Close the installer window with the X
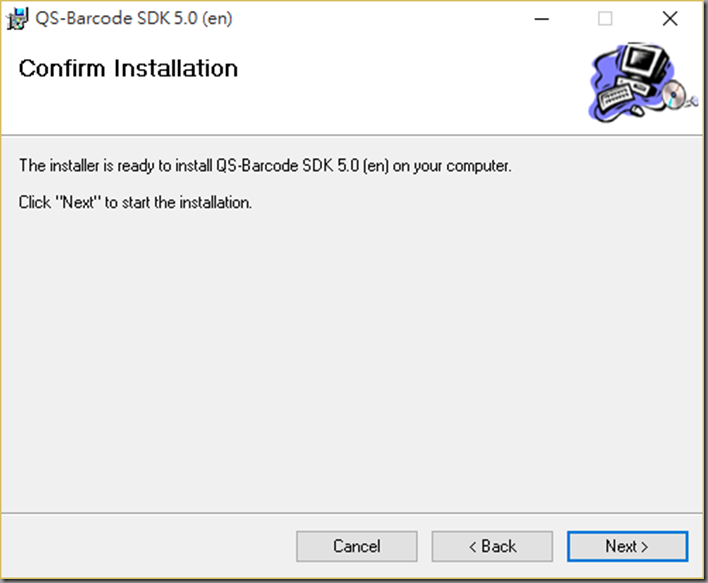708x583 pixels. click(x=670, y=19)
